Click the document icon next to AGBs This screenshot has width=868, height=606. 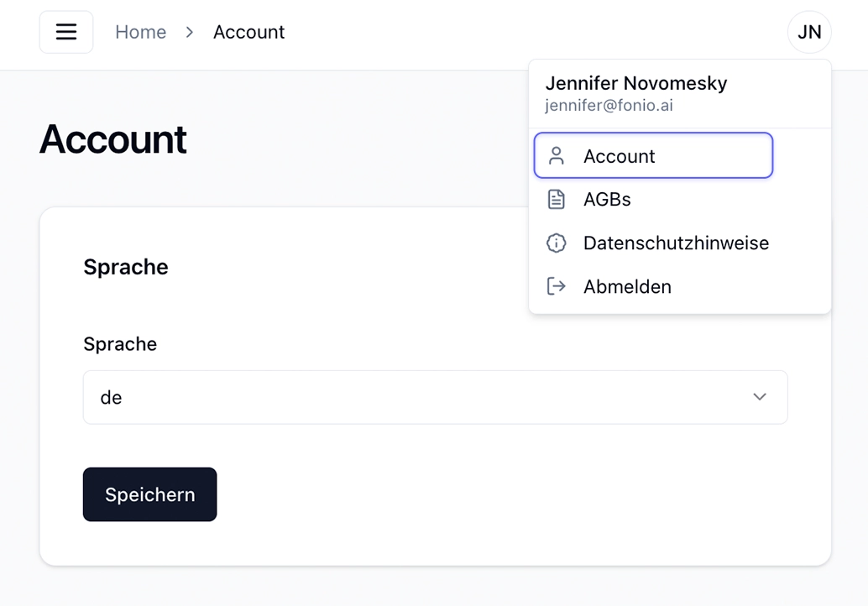click(557, 199)
